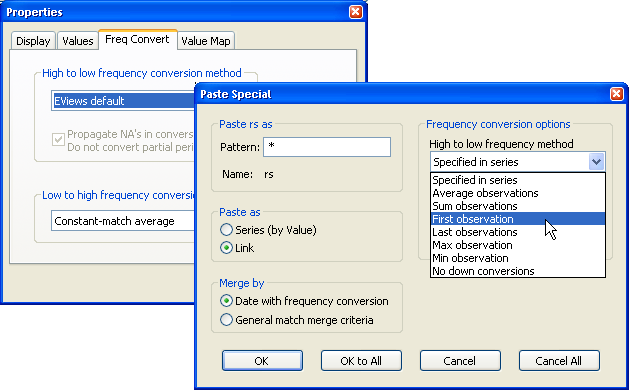Open the EViews default combo box
The image size is (629, 390).
pyautogui.click(x=123, y=101)
